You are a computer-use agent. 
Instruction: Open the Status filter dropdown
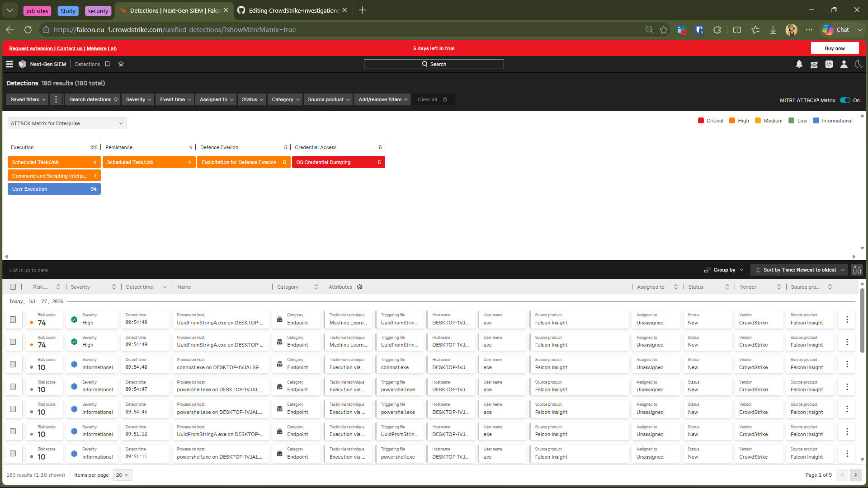(252, 99)
